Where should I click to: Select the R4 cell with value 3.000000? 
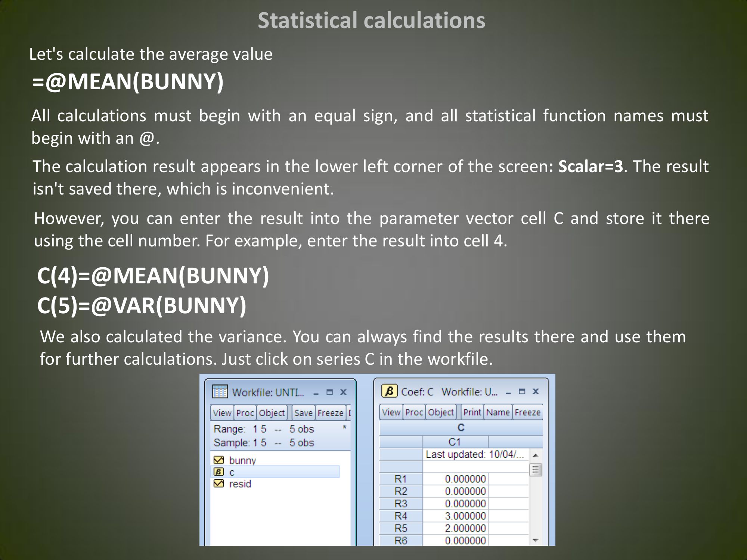point(465,516)
